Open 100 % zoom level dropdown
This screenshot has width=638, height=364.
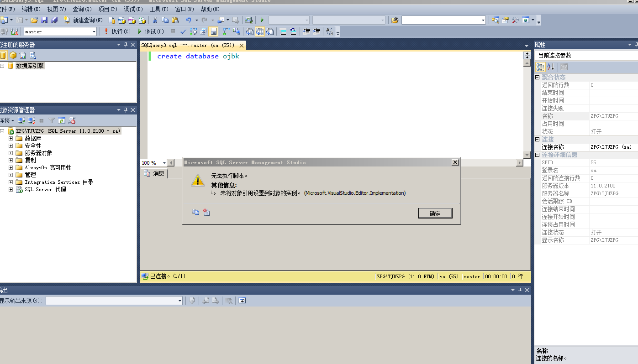point(165,163)
